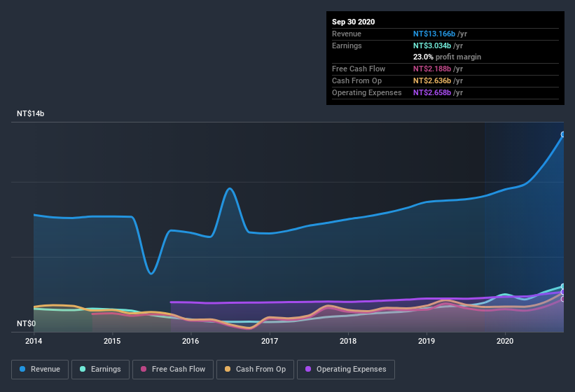Viewport: 575px width, 392px height.
Task: Click the Earnings row label in tooltip
Action: (347, 45)
